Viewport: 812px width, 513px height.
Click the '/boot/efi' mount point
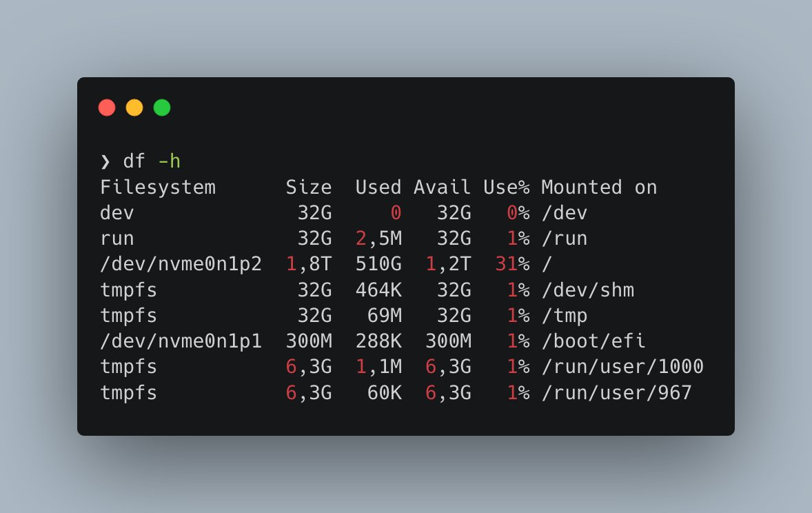[593, 341]
